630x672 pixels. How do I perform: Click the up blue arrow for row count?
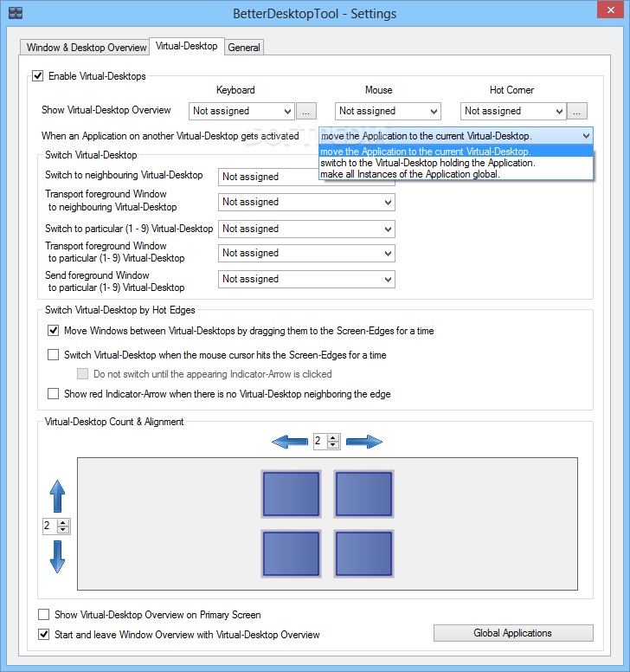click(57, 496)
